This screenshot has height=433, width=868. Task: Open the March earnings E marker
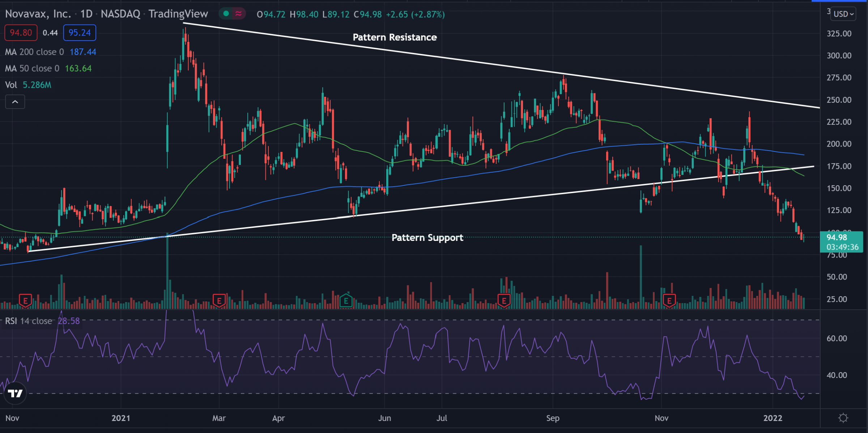click(219, 300)
